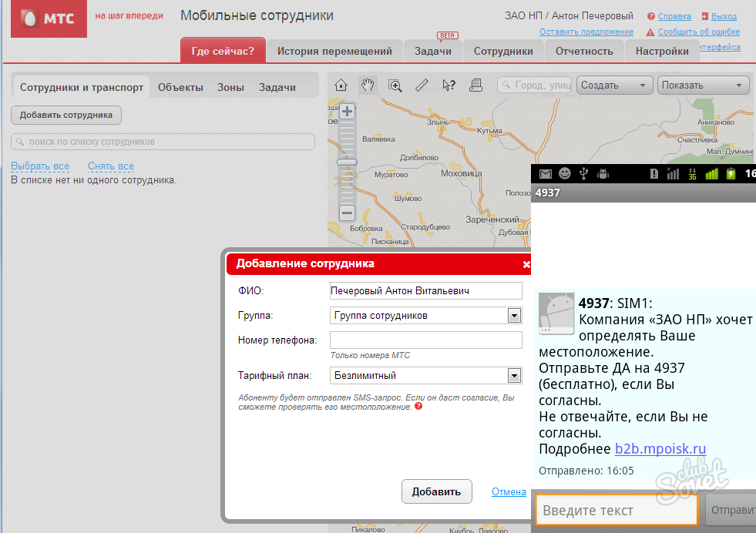
Task: Click the USB icon in phone status bar
Action: pos(583,173)
